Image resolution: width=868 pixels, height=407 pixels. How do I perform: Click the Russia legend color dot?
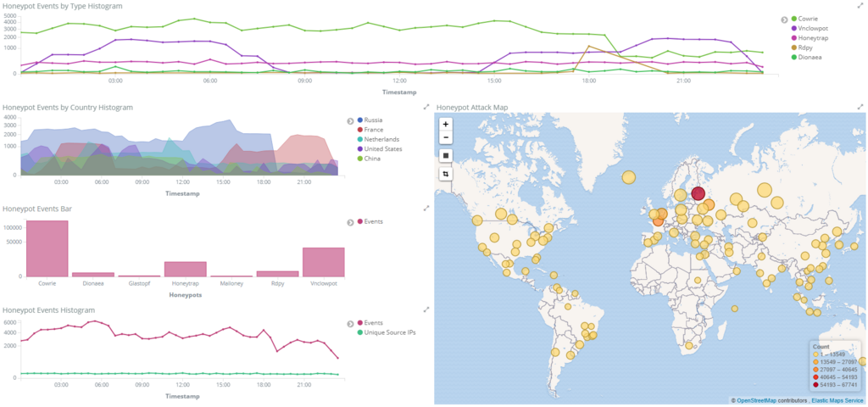tap(360, 120)
